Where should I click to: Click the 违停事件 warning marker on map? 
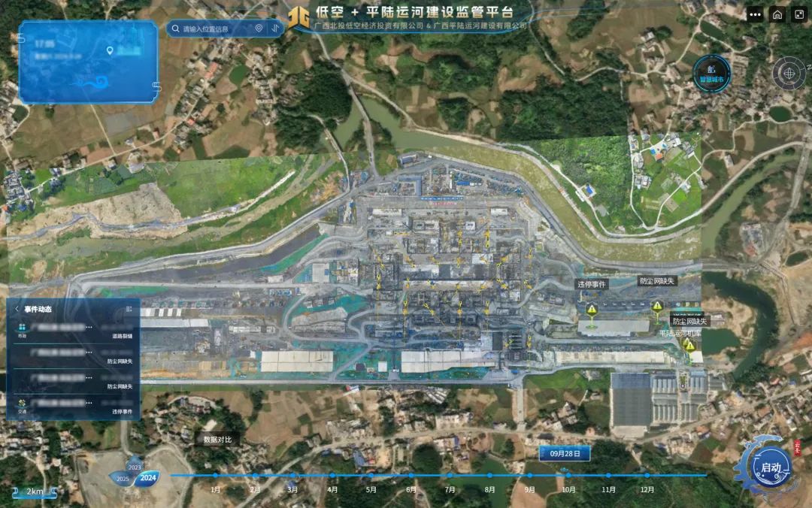(592, 310)
